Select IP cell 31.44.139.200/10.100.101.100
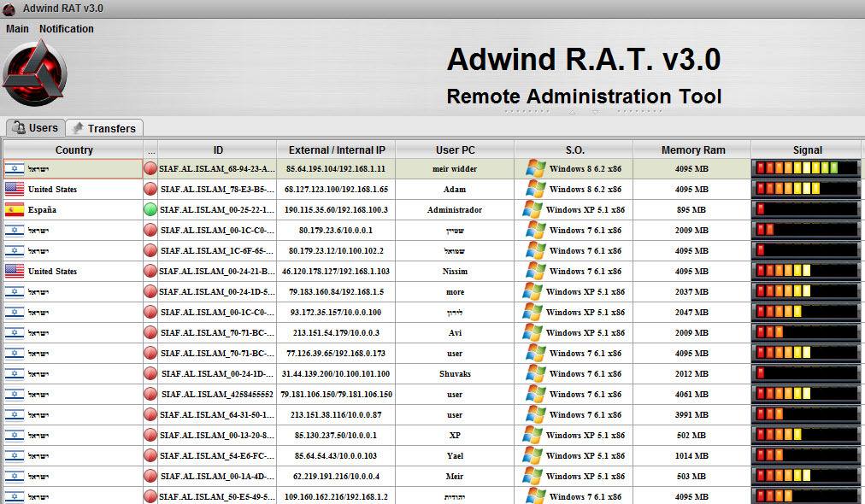Image resolution: width=865 pixels, height=504 pixels. tap(336, 374)
